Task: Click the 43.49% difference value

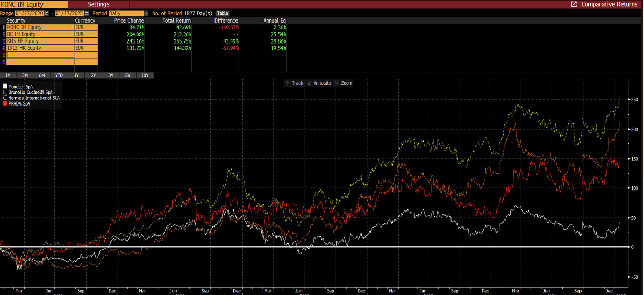Action: pyautogui.click(x=230, y=41)
